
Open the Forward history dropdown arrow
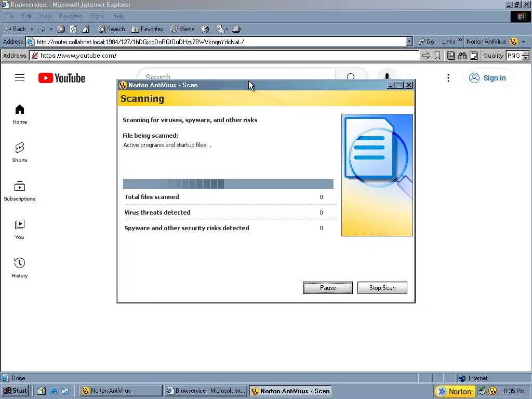[51, 29]
